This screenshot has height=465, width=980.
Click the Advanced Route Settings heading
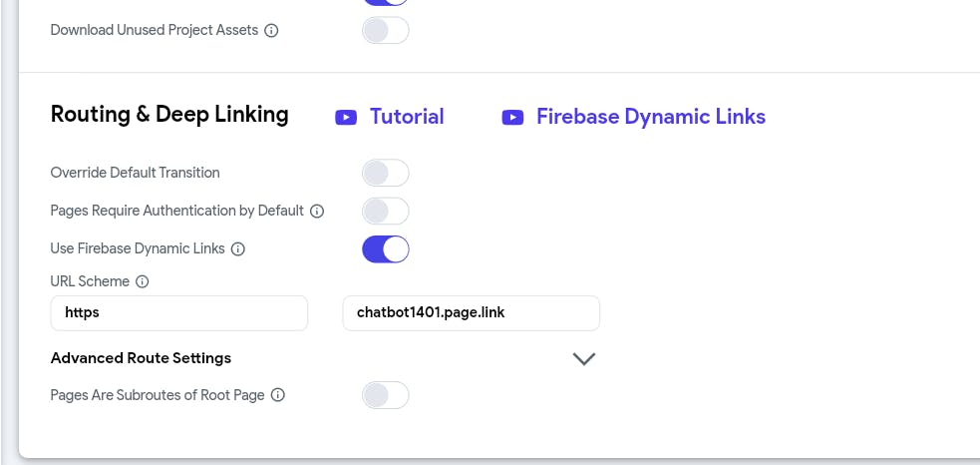[141, 358]
